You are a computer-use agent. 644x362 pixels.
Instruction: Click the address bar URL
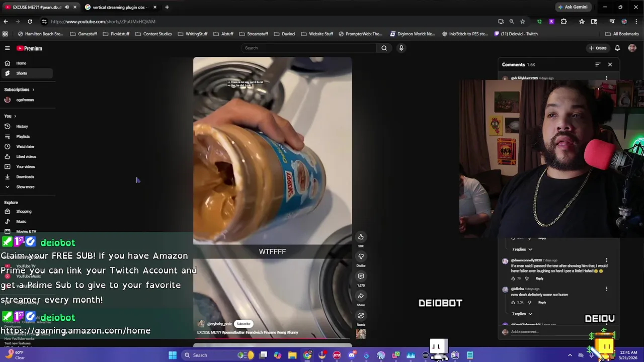click(x=103, y=22)
